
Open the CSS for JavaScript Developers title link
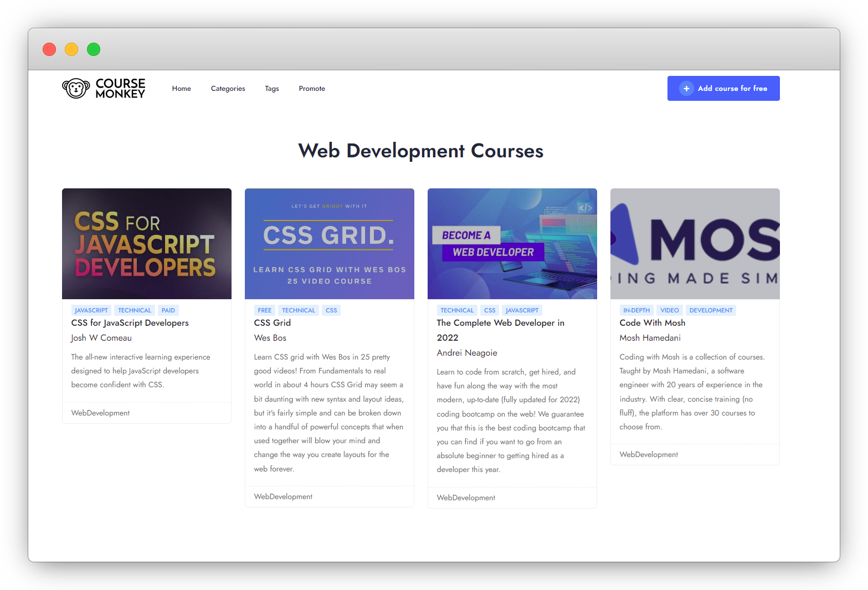click(x=130, y=323)
